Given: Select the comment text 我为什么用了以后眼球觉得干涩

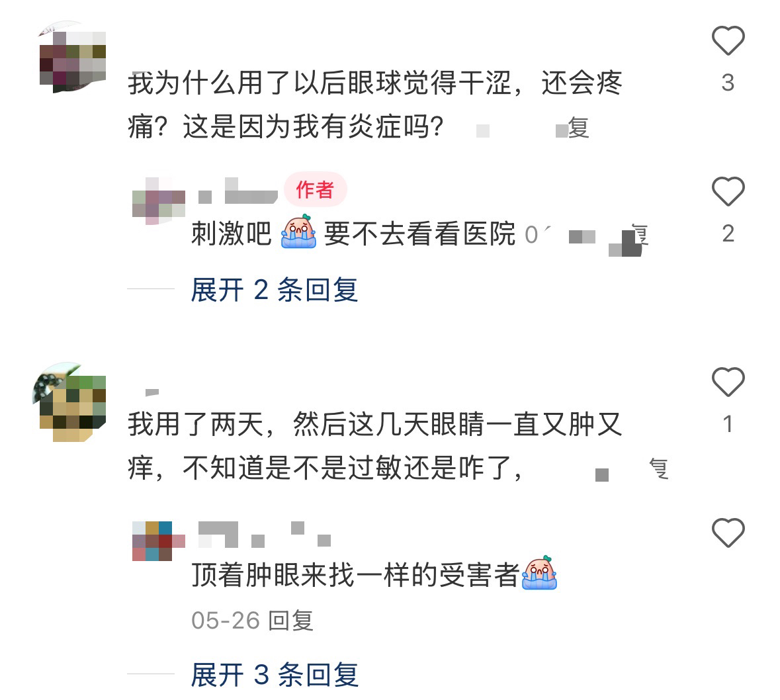Looking at the screenshot, I should click(x=320, y=83).
